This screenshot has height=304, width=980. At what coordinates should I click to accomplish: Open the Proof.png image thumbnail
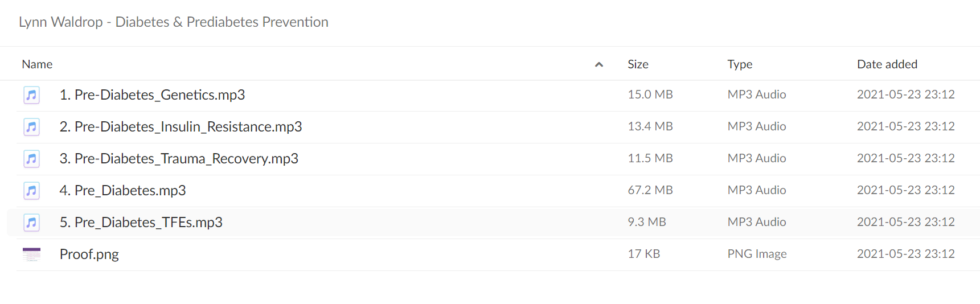click(x=31, y=254)
